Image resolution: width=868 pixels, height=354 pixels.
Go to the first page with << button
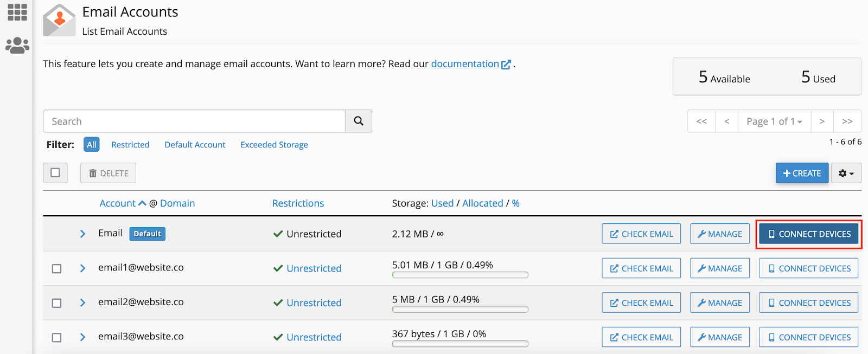[x=701, y=121]
